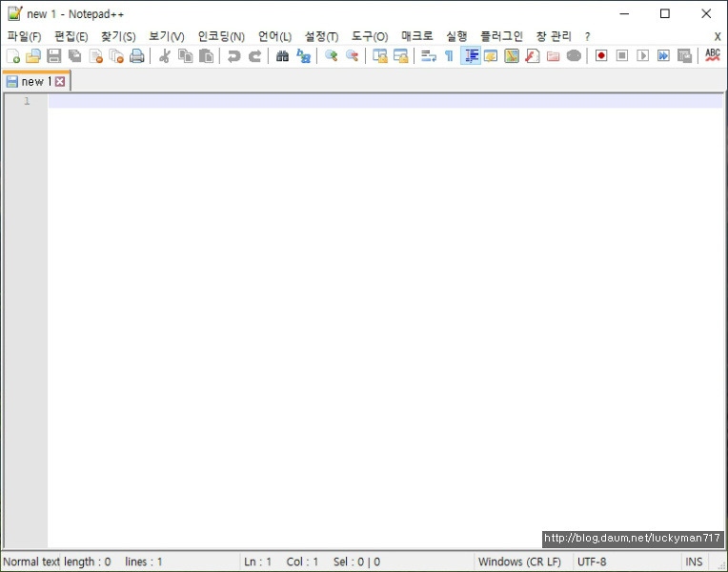Open the 매크로 menu

click(x=417, y=36)
